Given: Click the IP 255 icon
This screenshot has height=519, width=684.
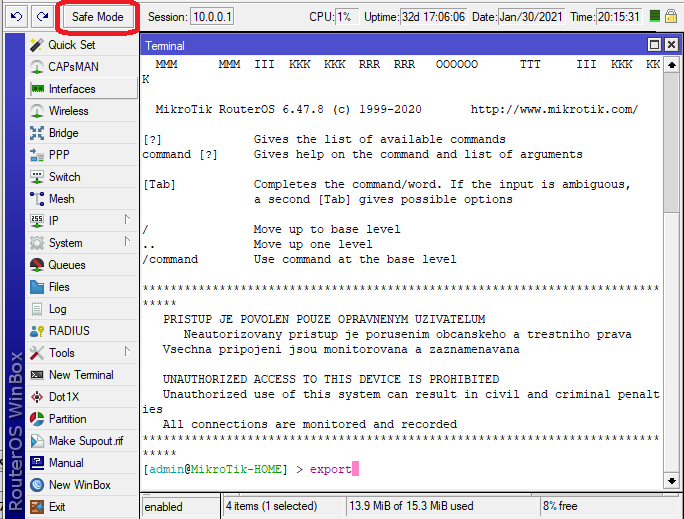Looking at the screenshot, I should pyautogui.click(x=37, y=221).
